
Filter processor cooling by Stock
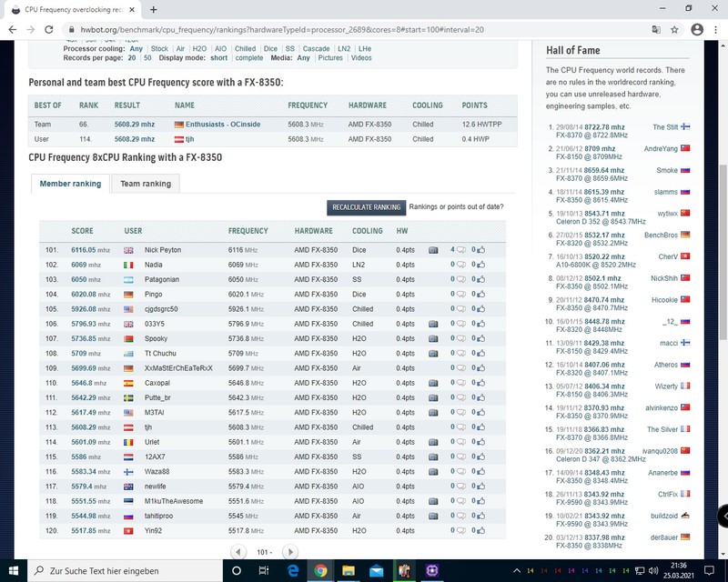159,49
